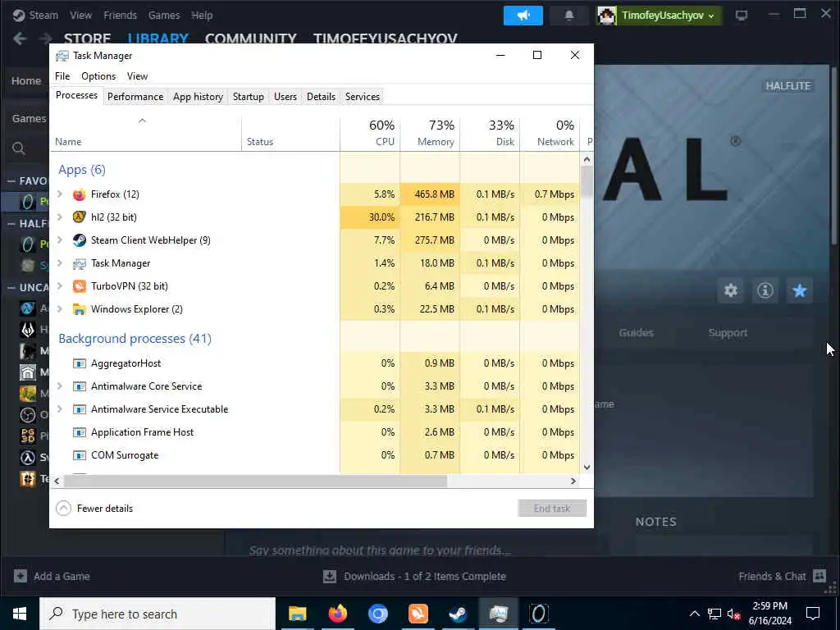Open the Windows notification center icon
This screenshot has width=840, height=630.
click(x=813, y=614)
